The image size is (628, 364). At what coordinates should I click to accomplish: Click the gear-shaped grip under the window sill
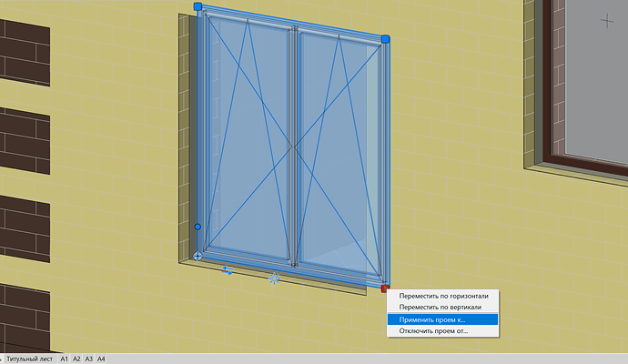click(274, 278)
